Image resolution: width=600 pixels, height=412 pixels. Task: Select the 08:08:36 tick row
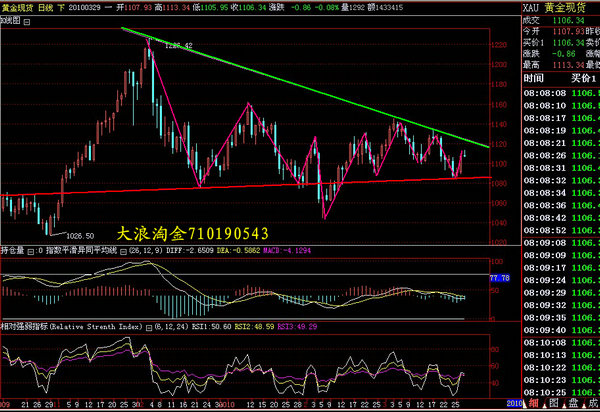tap(561, 205)
